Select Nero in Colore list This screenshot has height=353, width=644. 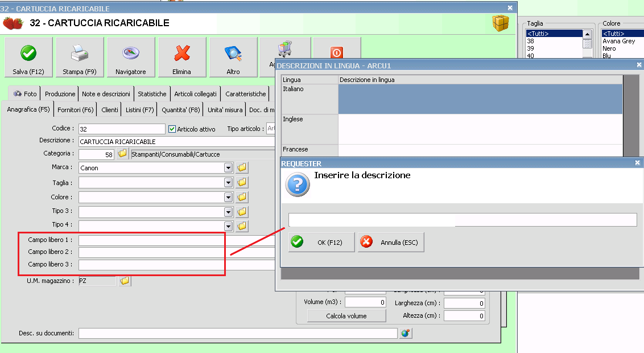coord(622,48)
